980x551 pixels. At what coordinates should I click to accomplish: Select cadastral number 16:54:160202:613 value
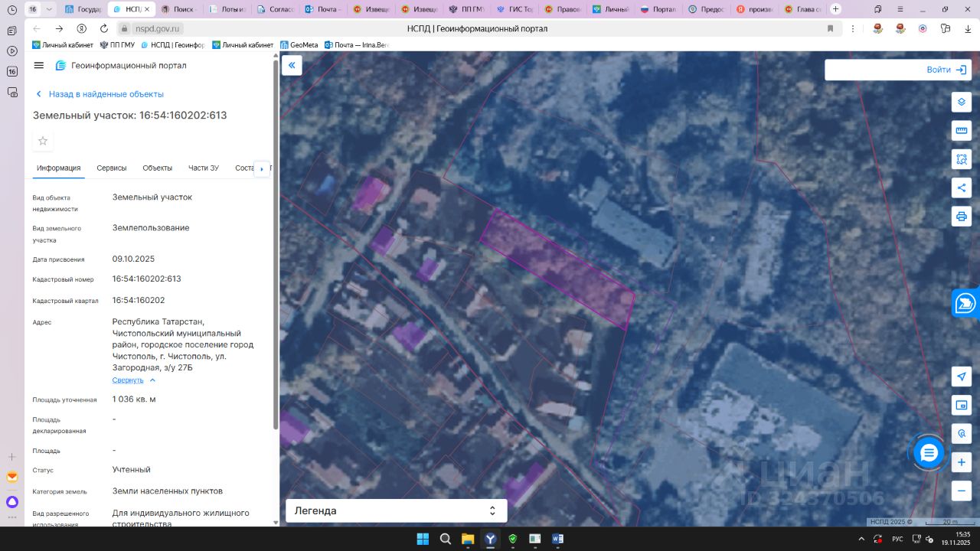(x=147, y=279)
